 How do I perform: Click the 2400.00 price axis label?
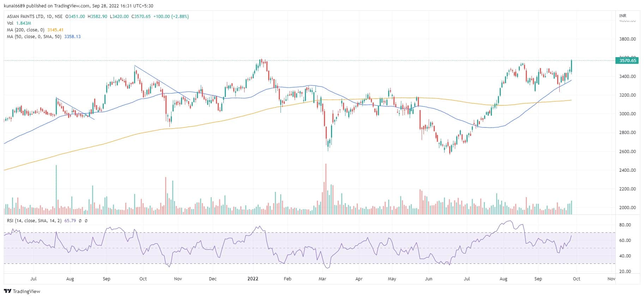[627, 170]
